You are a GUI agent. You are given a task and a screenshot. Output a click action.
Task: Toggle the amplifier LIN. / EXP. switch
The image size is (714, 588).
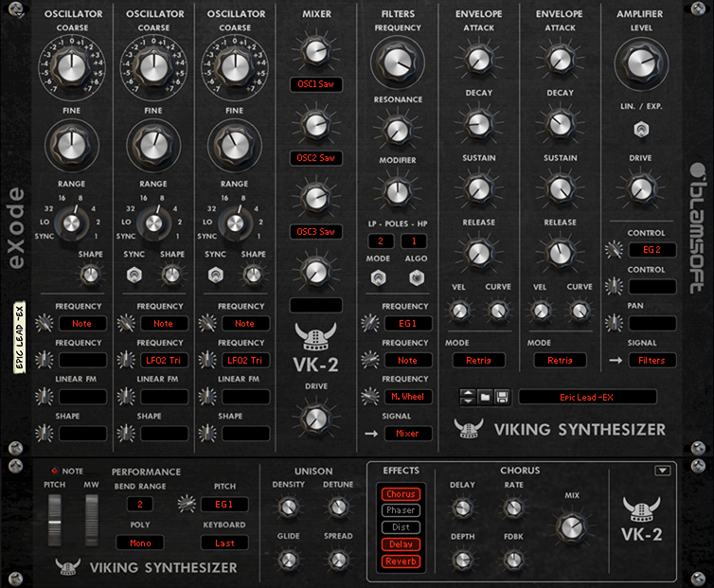click(641, 130)
